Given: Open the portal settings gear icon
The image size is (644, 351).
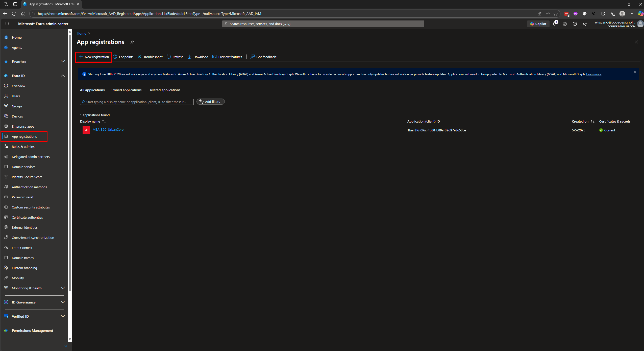Looking at the screenshot, I should pos(565,24).
